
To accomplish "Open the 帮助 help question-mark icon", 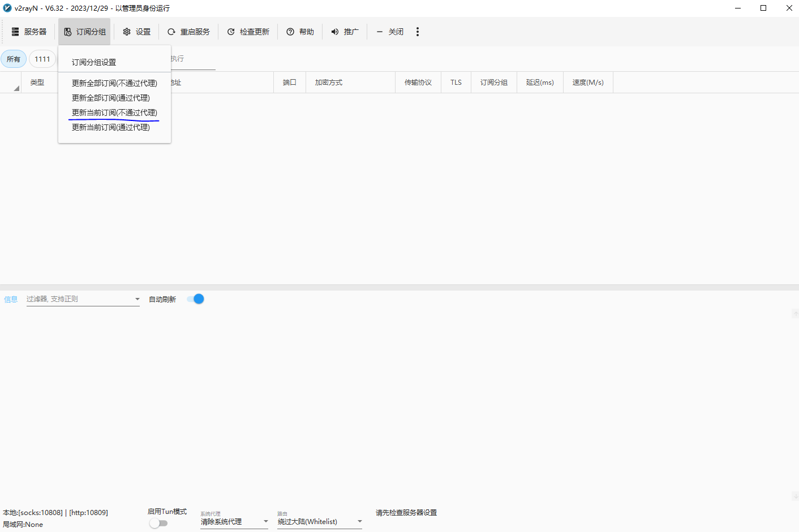I will pyautogui.click(x=290, y=32).
